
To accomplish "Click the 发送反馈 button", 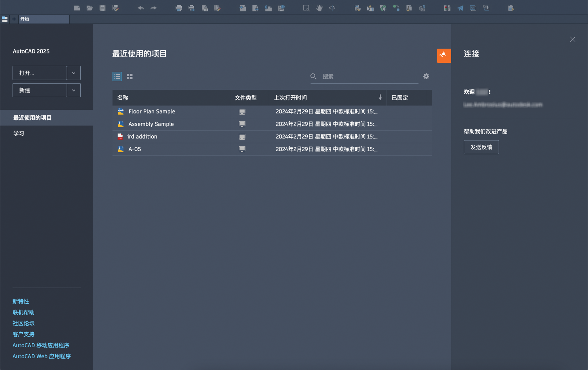I will click(481, 147).
